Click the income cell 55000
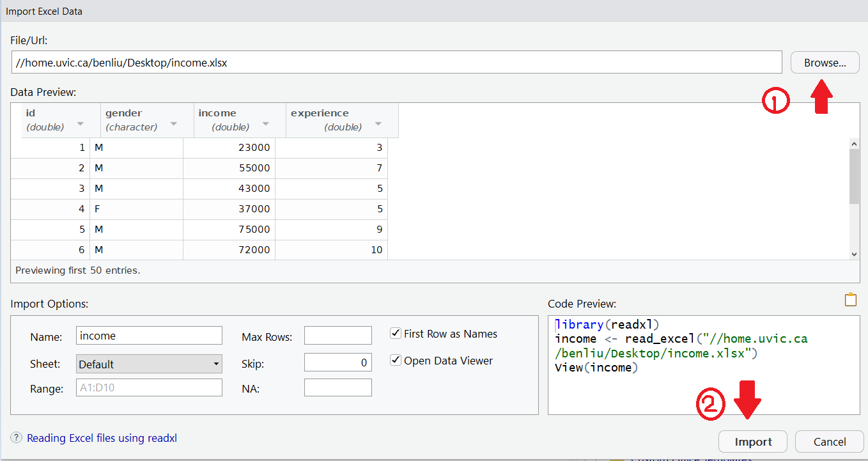The width and height of the screenshot is (868, 461). (x=229, y=168)
